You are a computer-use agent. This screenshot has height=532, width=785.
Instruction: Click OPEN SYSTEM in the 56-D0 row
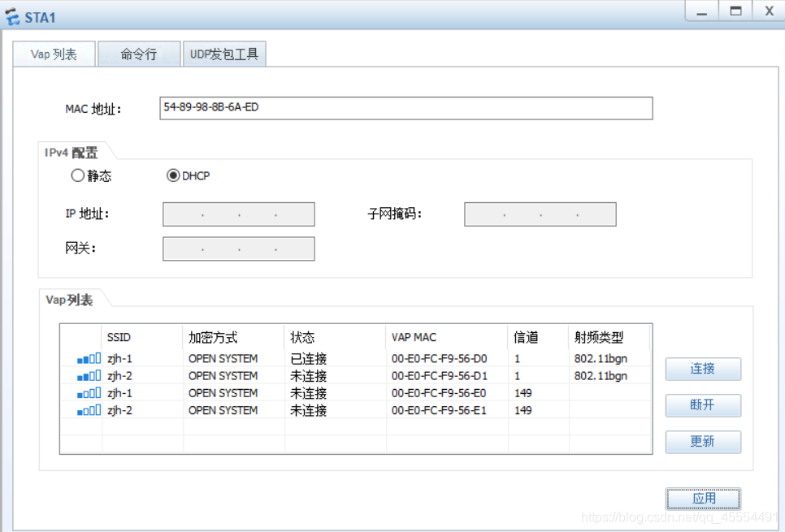click(223, 358)
